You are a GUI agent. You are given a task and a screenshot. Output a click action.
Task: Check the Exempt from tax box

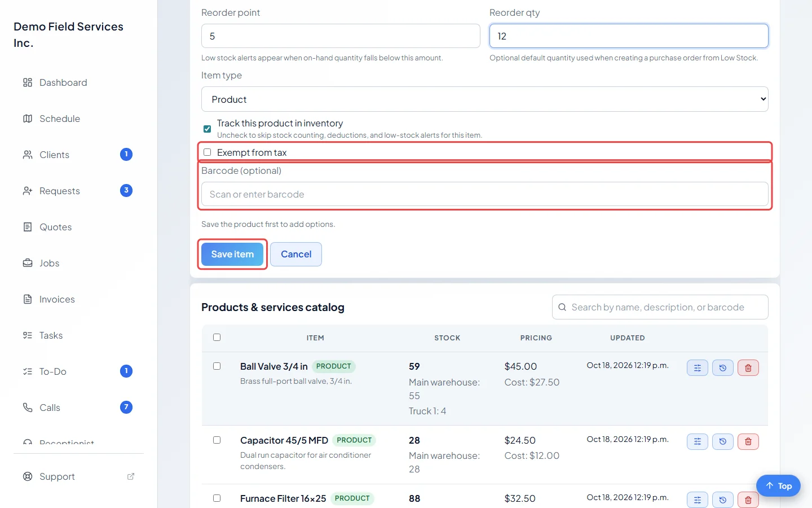click(x=207, y=152)
